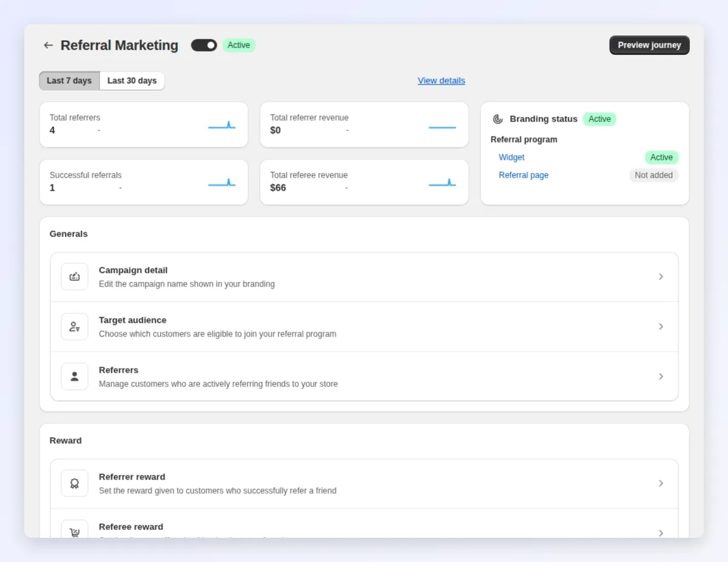Screen dimensions: 728x562
Task: Click the Active status badge beside header toggle
Action: pyautogui.click(x=239, y=45)
